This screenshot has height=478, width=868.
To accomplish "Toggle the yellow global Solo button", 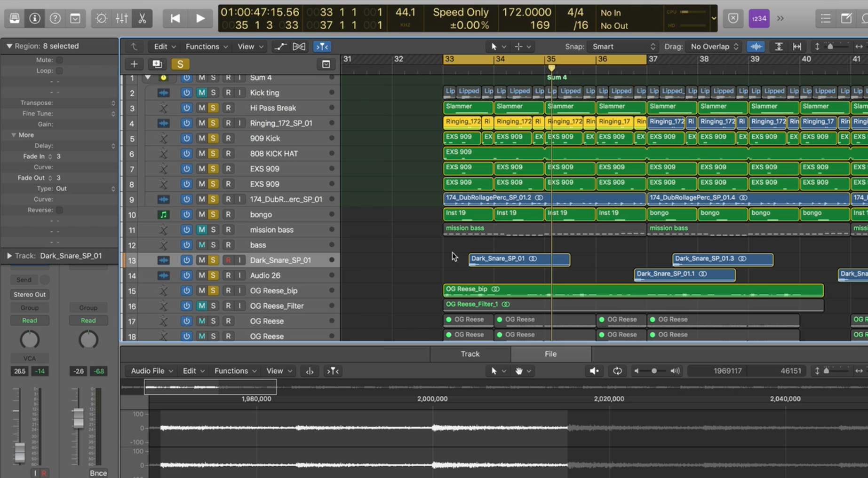I will [x=180, y=64].
